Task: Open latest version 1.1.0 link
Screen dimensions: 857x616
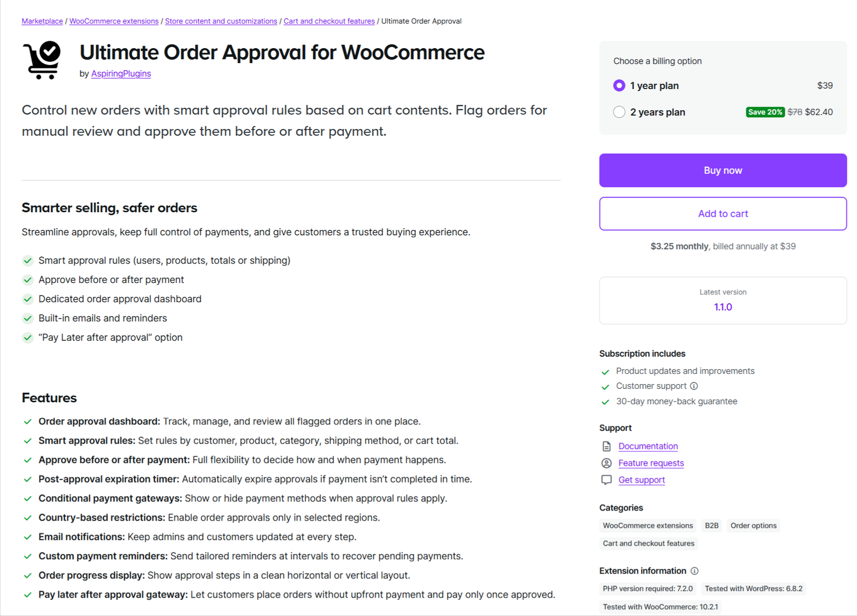Action: 723,307
